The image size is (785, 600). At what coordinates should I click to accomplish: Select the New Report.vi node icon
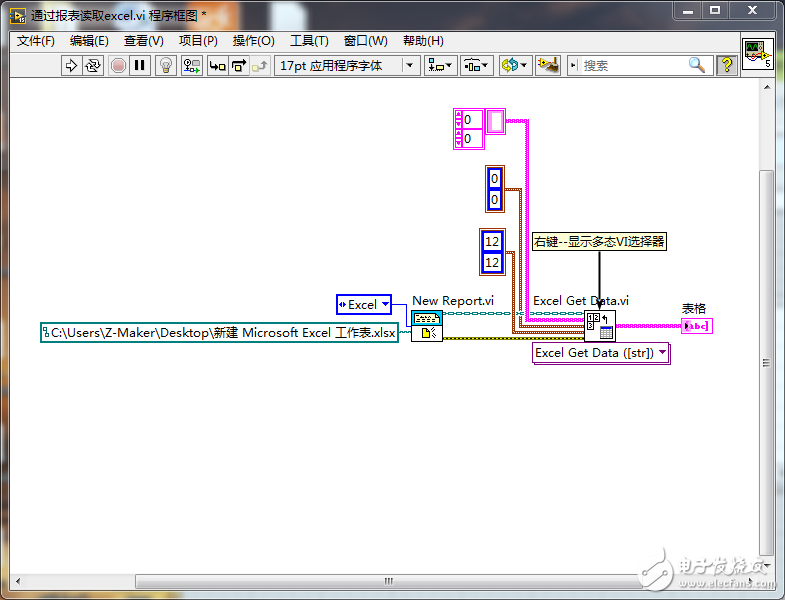427,326
